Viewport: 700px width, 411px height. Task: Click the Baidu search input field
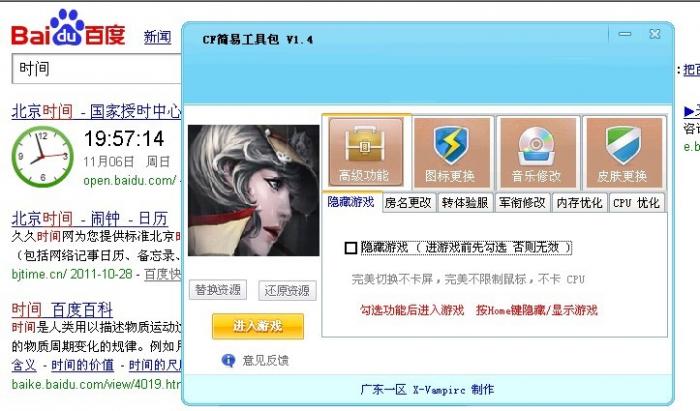point(96,69)
